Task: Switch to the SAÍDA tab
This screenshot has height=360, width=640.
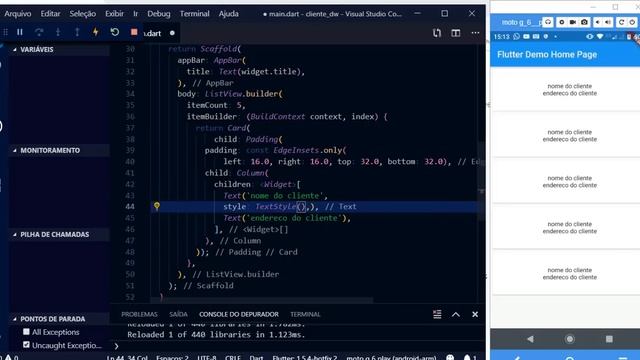Action: click(178, 314)
